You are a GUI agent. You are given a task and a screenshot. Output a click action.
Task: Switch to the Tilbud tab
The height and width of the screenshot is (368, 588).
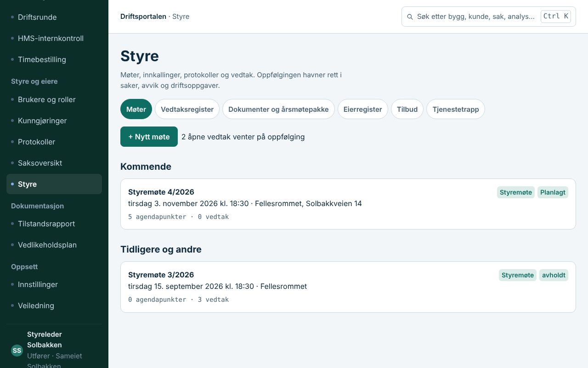pyautogui.click(x=407, y=109)
